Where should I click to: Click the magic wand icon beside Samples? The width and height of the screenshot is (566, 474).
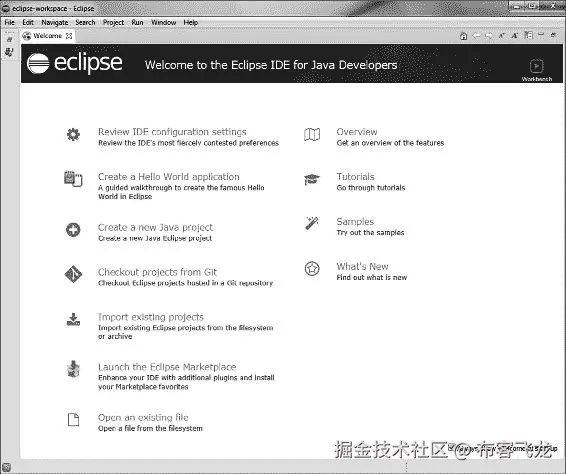click(312, 223)
